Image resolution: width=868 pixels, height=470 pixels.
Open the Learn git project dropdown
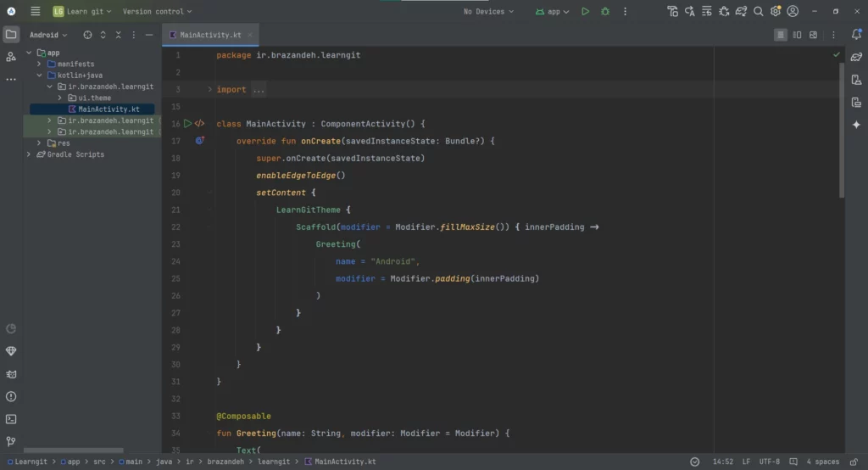(82, 11)
